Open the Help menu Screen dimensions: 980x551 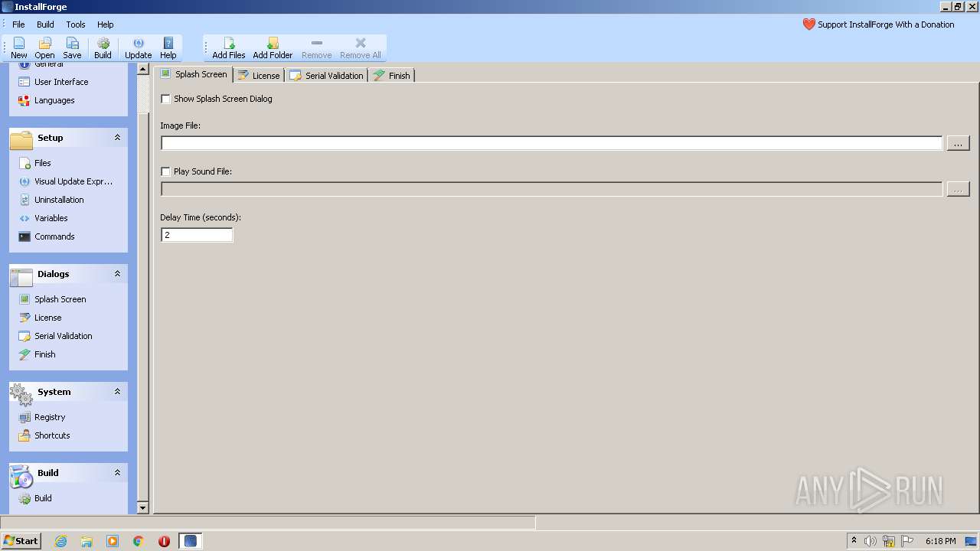coord(106,24)
